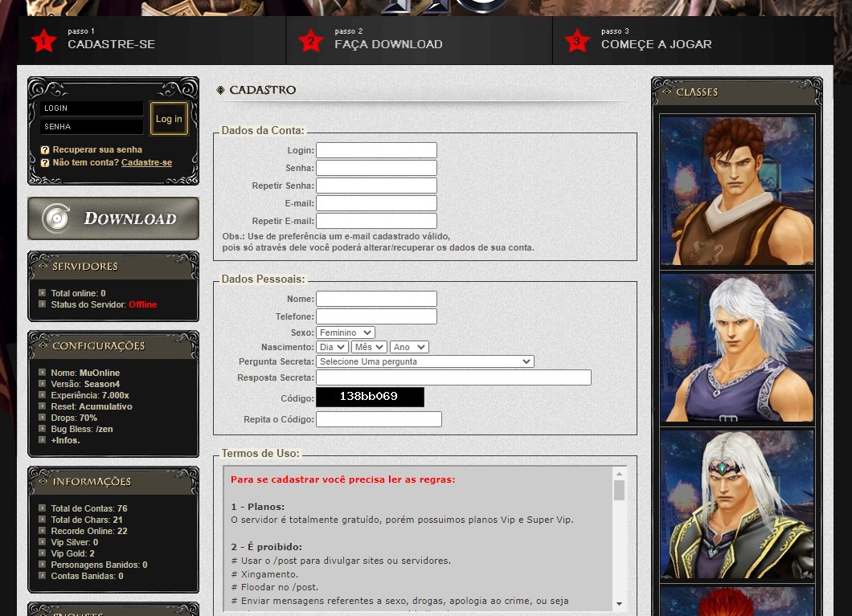Click the Login field in Dados da Conta
This screenshot has height=616, width=852.
376,150
